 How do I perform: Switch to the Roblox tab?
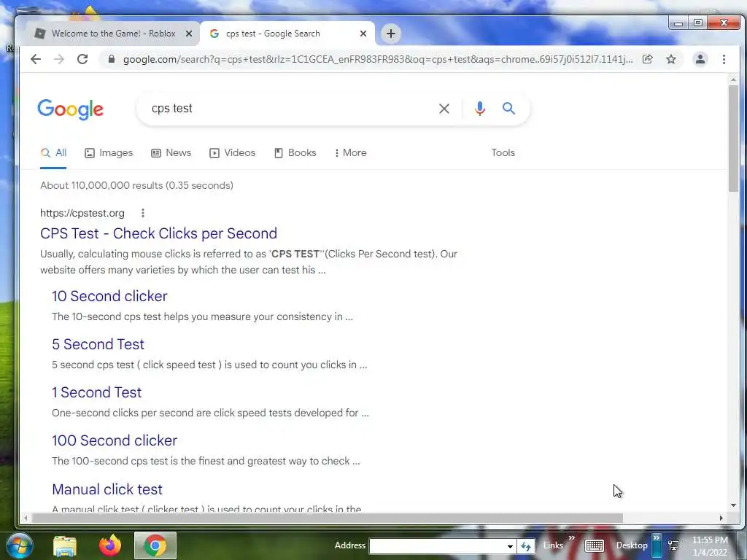pyautogui.click(x=112, y=34)
